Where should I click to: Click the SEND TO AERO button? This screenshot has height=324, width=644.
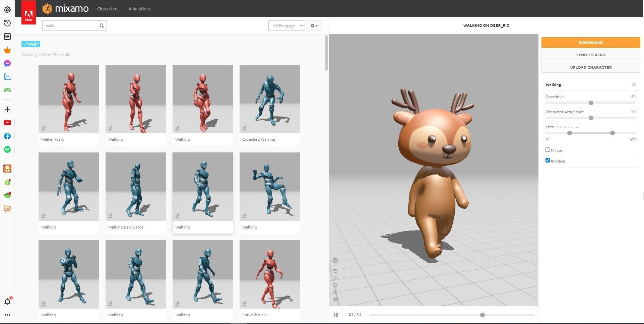tap(591, 55)
